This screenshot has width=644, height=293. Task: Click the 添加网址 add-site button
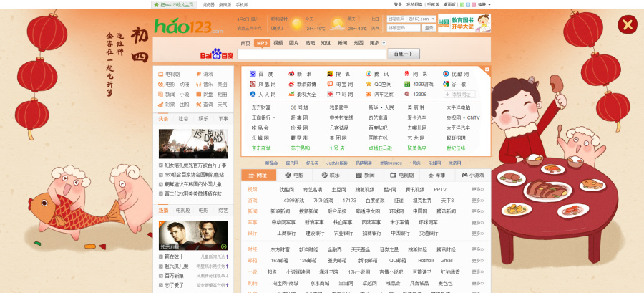459,94
